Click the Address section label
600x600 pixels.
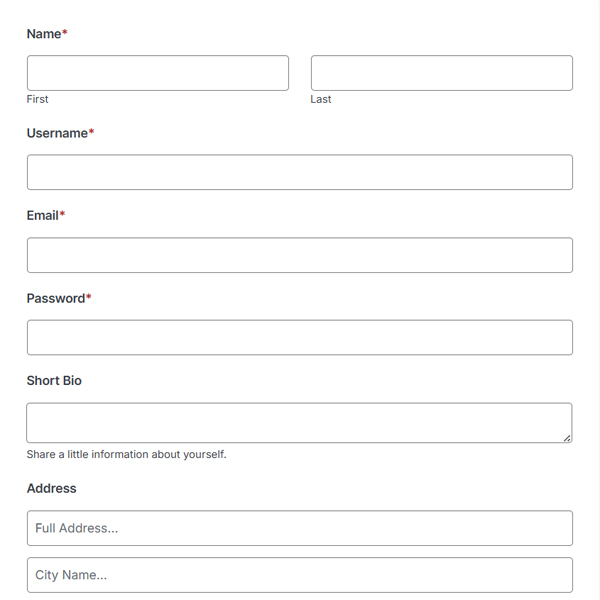click(x=52, y=488)
